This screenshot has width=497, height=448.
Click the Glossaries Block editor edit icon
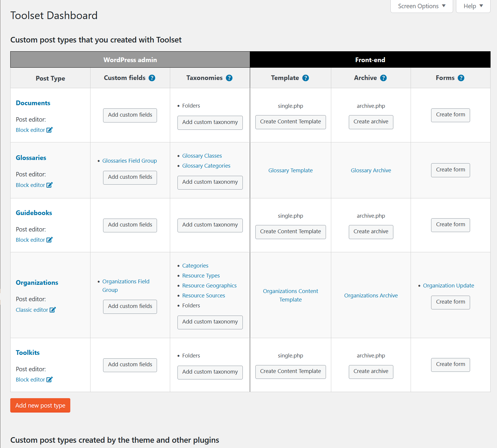coord(49,185)
